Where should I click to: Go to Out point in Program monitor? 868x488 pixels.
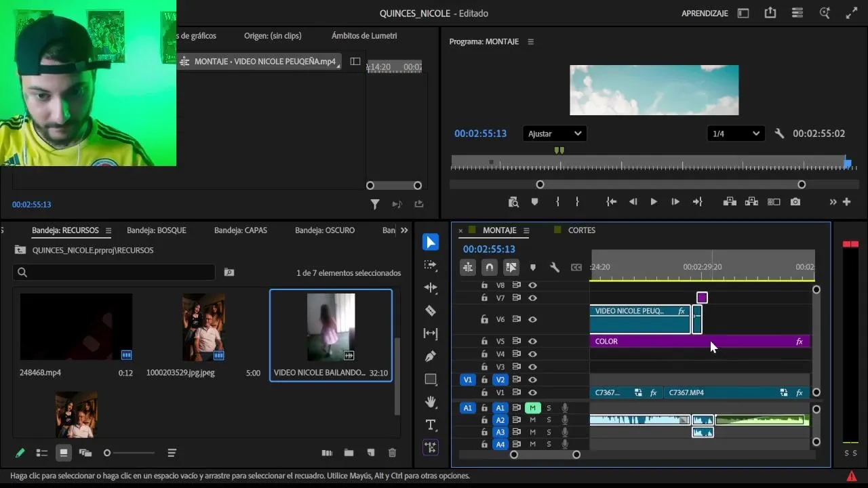[x=697, y=202]
